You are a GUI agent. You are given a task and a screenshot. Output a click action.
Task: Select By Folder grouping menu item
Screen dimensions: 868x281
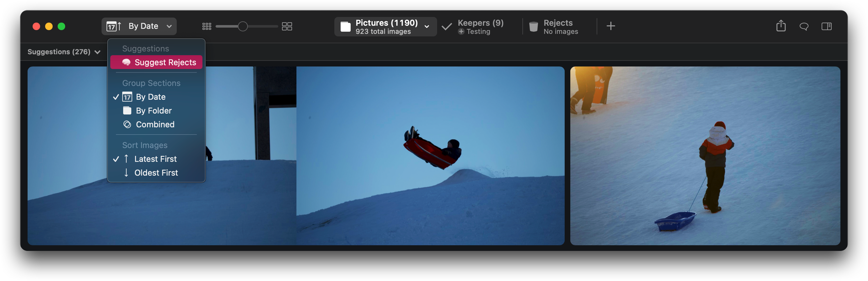pyautogui.click(x=153, y=111)
